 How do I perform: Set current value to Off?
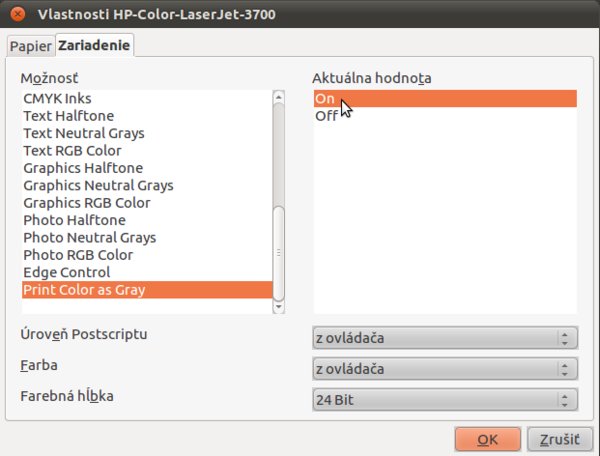pyautogui.click(x=445, y=116)
